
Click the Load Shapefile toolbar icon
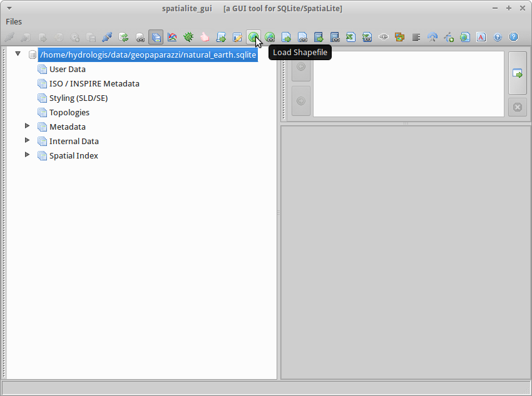tap(253, 37)
